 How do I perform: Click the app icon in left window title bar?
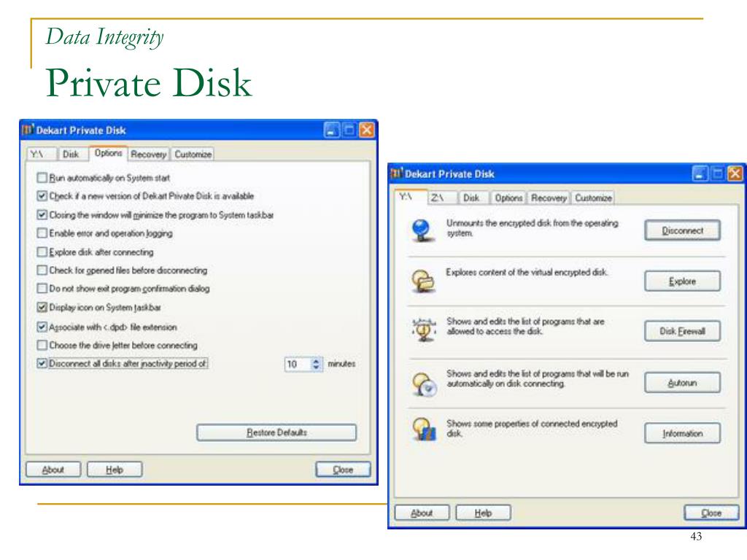[x=28, y=130]
